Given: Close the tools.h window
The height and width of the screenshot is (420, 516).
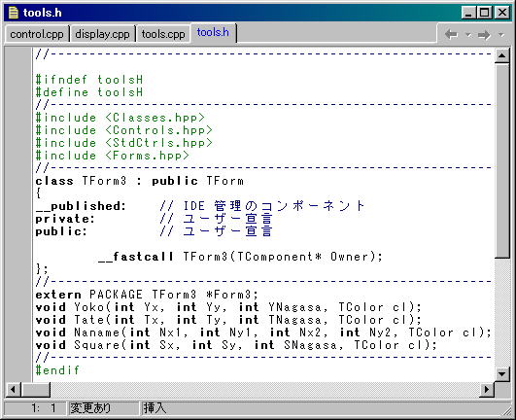Looking at the screenshot, I should pos(502,13).
